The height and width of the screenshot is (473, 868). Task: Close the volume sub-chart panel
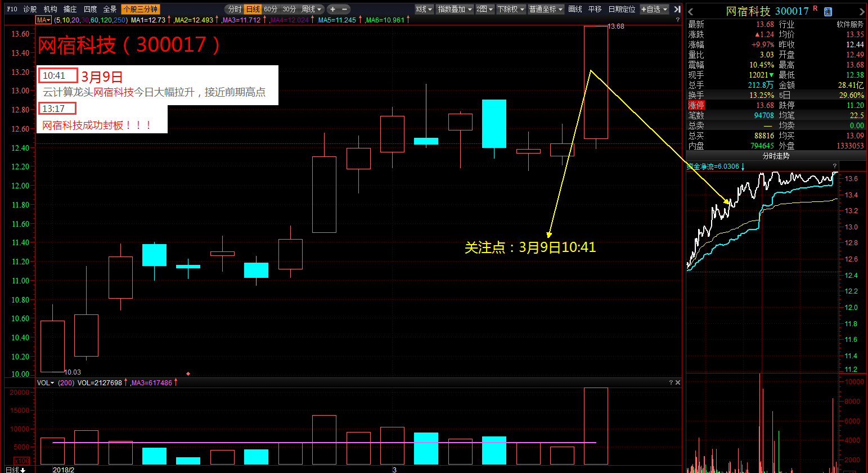click(677, 382)
